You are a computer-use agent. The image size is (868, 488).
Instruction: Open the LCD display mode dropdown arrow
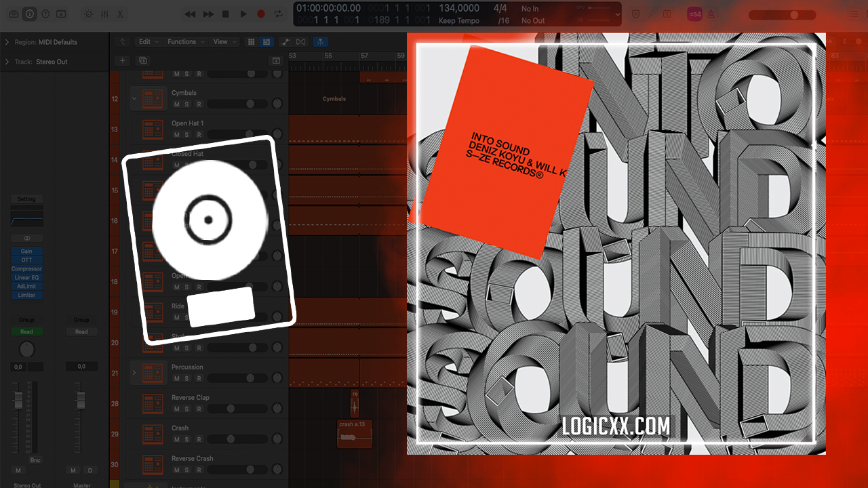617,14
